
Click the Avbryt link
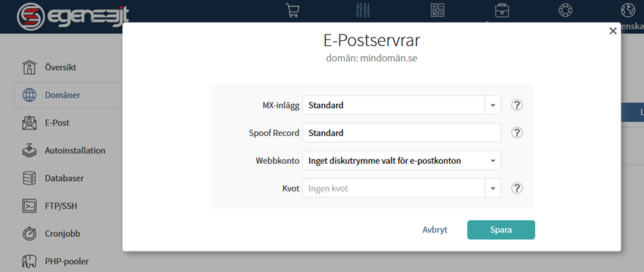[x=435, y=230]
